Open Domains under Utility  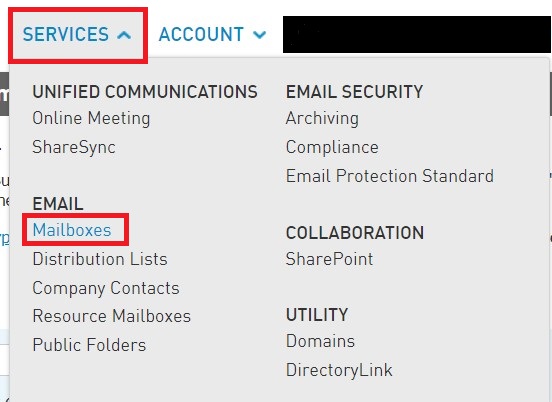[320, 341]
